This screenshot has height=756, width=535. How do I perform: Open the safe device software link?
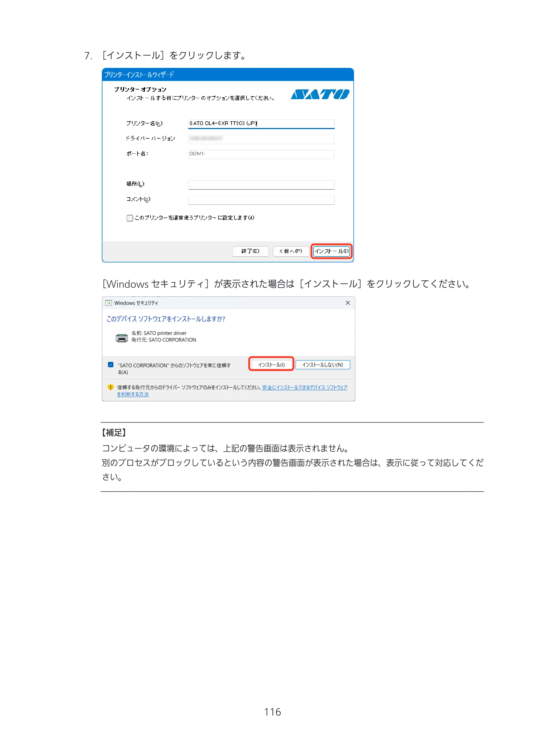coord(305,387)
